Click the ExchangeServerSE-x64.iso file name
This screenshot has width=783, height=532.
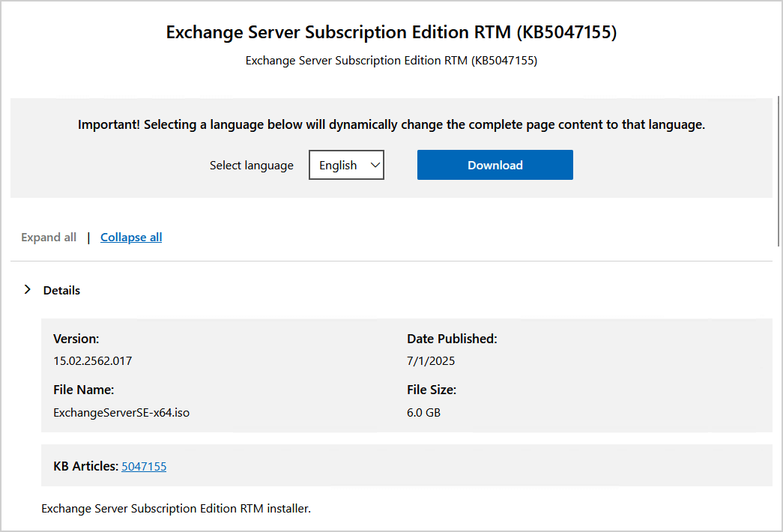coord(121,413)
